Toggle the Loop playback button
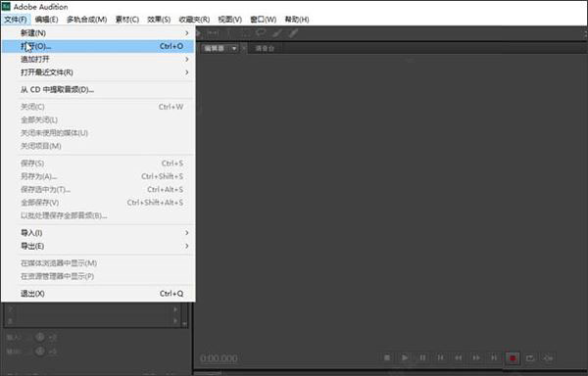Image resolution: width=588 pixels, height=376 pixels. [x=530, y=358]
